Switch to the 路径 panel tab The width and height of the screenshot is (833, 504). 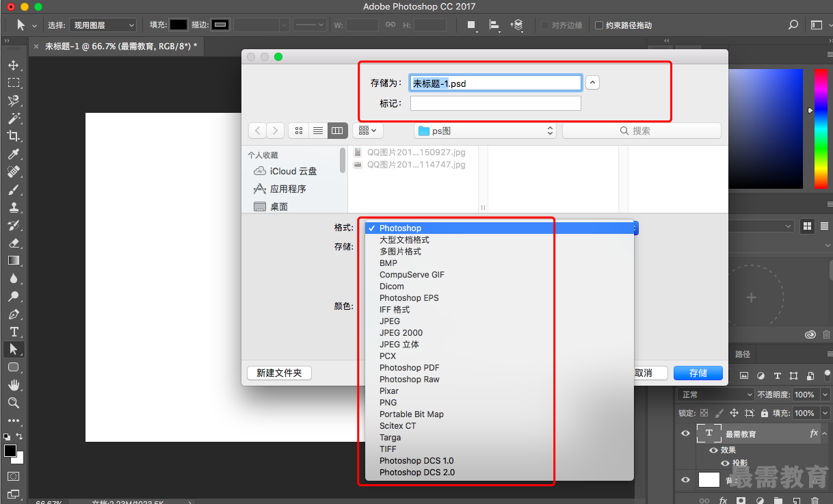pos(743,354)
